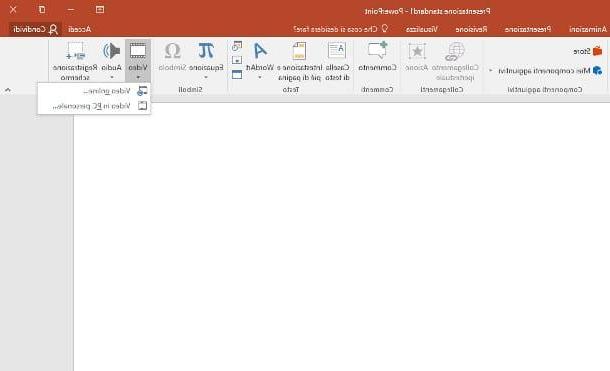610x371 pixels.
Task: Expand Miei componenti aggiuntivi dropdown arrow
Action: (x=491, y=71)
